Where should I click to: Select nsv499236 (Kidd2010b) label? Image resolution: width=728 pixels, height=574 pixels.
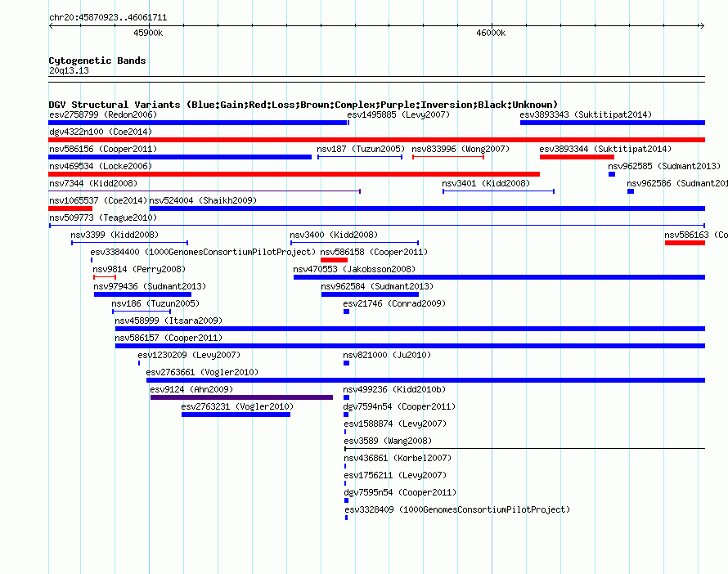click(394, 389)
